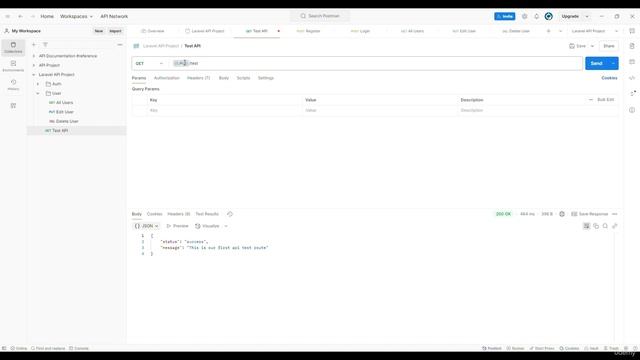This screenshot has width=640, height=360.
Task: Click the hamburger menu icon at top left
Action: tap(8, 16)
